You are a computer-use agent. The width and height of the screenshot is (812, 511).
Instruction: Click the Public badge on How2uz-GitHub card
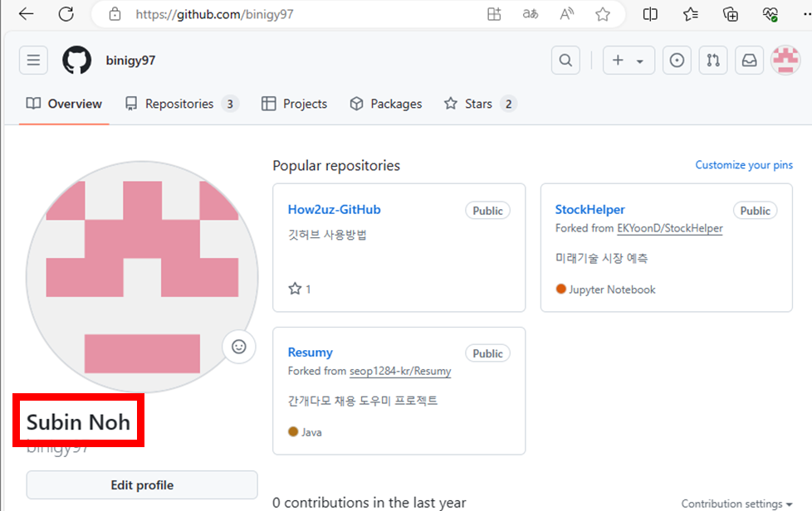tap(487, 211)
